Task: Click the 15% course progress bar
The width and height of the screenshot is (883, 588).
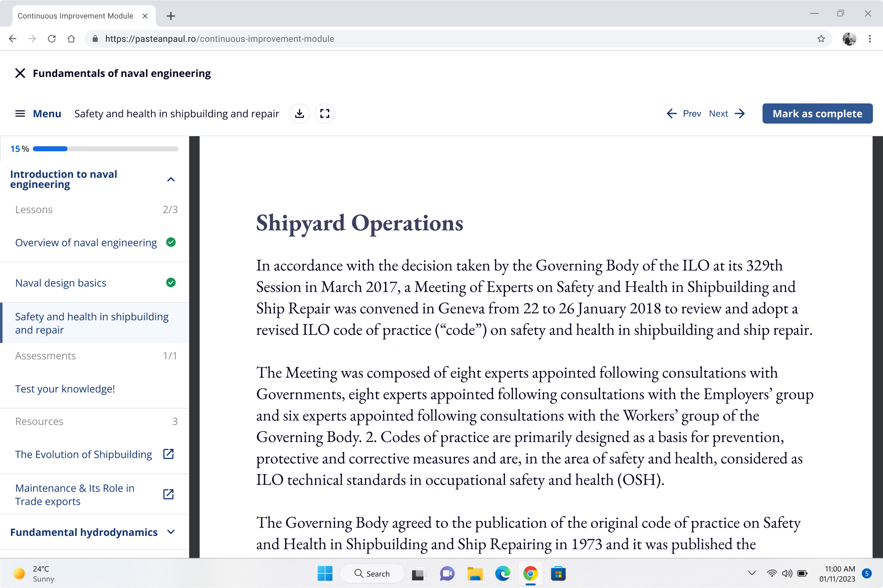Action: pos(105,149)
